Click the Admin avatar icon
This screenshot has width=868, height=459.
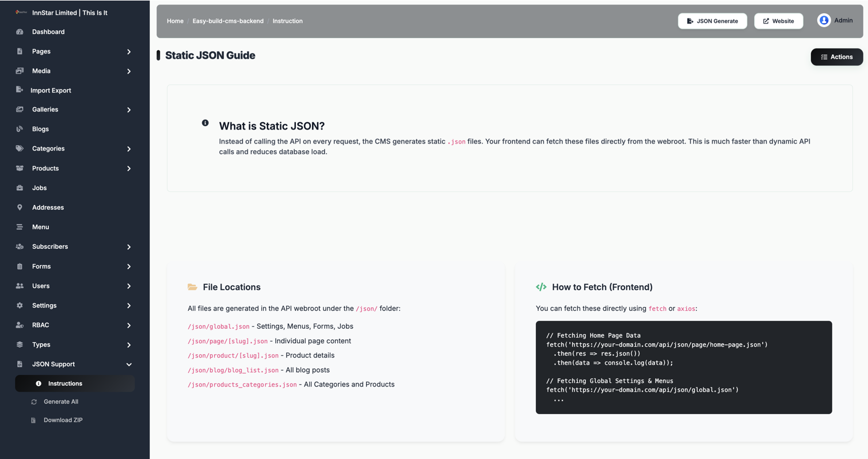coord(824,20)
